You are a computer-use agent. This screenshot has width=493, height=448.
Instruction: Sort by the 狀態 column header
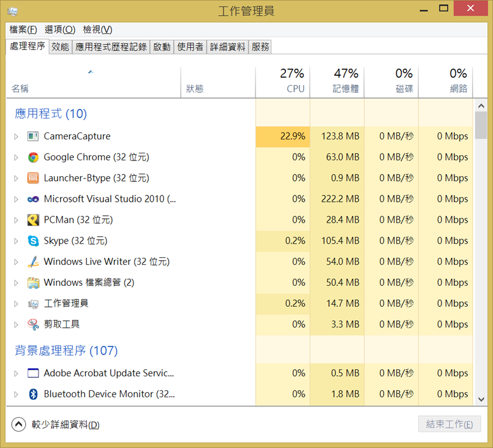tap(218, 82)
